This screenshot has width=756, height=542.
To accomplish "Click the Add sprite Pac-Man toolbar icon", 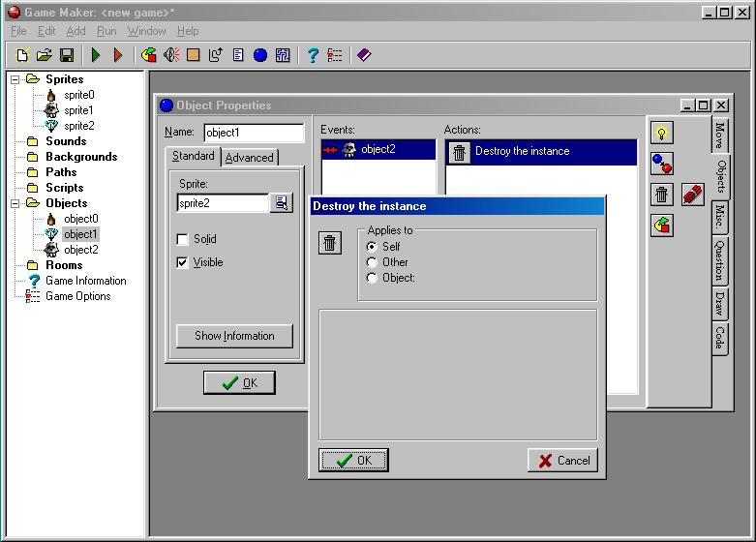I will coord(148,56).
